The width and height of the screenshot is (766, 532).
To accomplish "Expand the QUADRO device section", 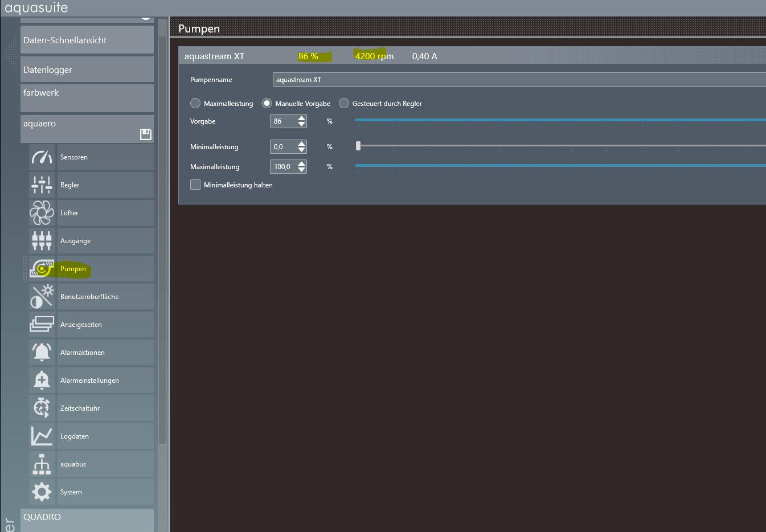I will tap(87, 518).
